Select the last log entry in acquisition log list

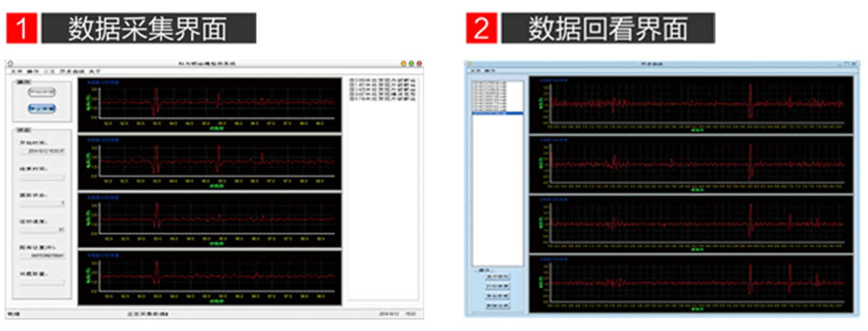[x=382, y=99]
